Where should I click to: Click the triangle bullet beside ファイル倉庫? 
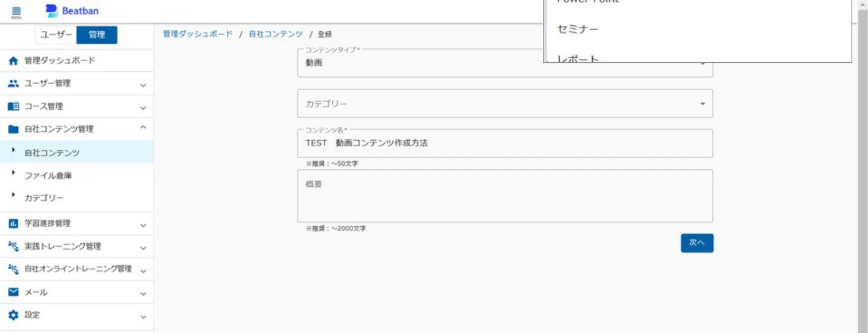click(x=12, y=173)
